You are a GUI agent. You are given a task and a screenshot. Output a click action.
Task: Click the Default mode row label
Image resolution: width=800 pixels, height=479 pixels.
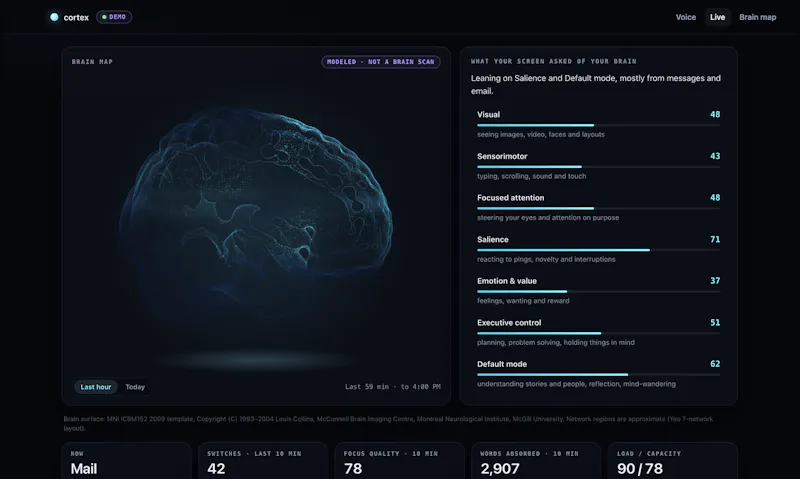point(502,364)
